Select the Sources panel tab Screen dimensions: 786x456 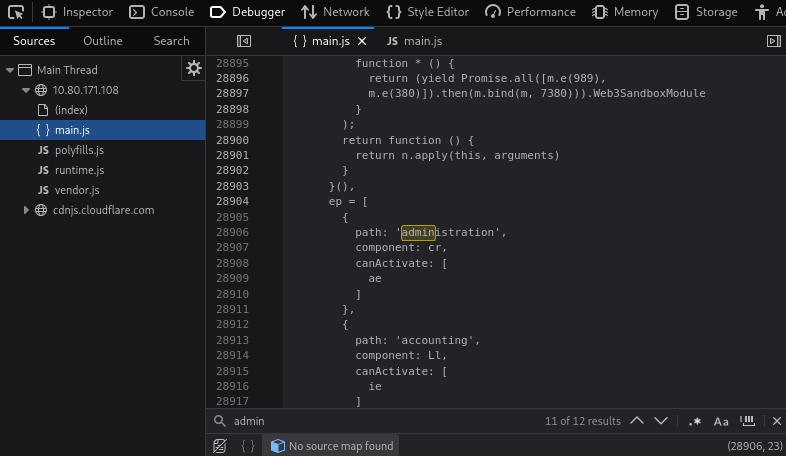point(34,41)
